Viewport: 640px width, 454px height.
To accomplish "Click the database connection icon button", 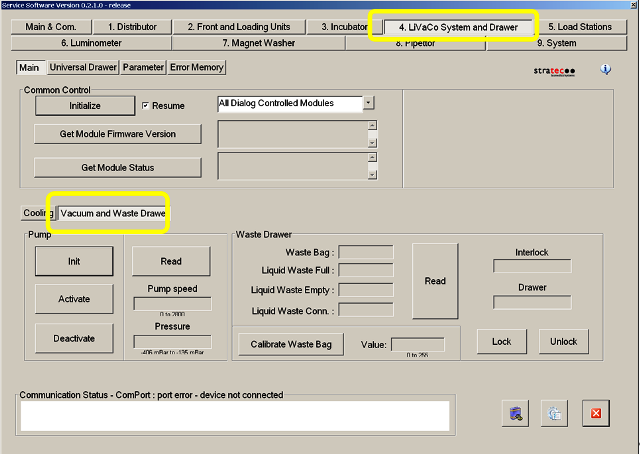I will tap(517, 414).
